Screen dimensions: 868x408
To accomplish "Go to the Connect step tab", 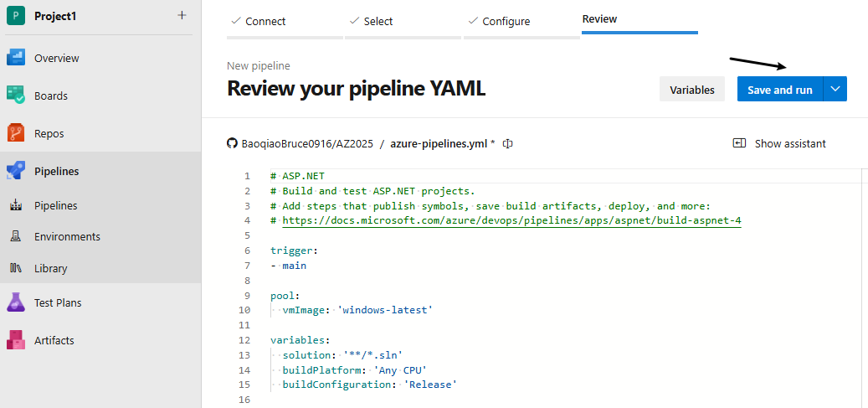I will [258, 21].
